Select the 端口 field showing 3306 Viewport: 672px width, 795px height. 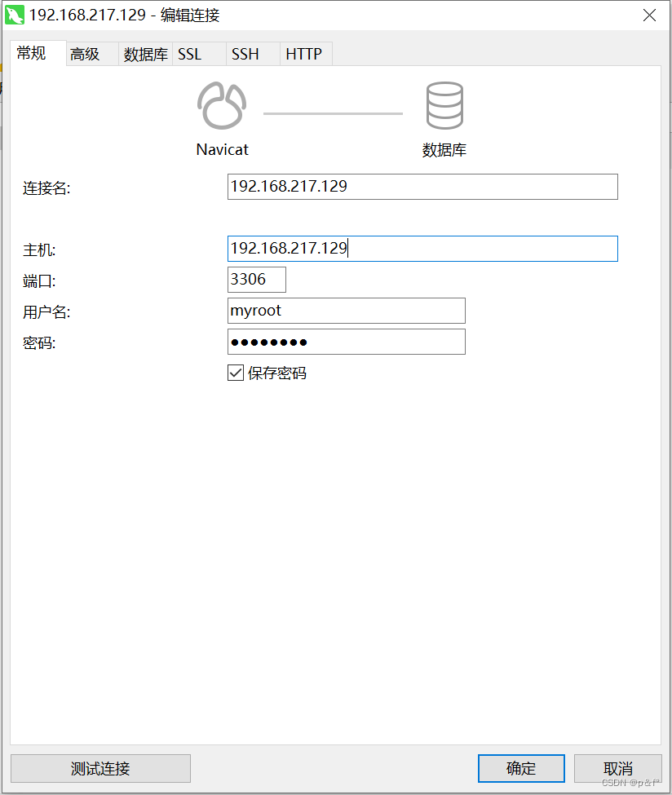256,279
